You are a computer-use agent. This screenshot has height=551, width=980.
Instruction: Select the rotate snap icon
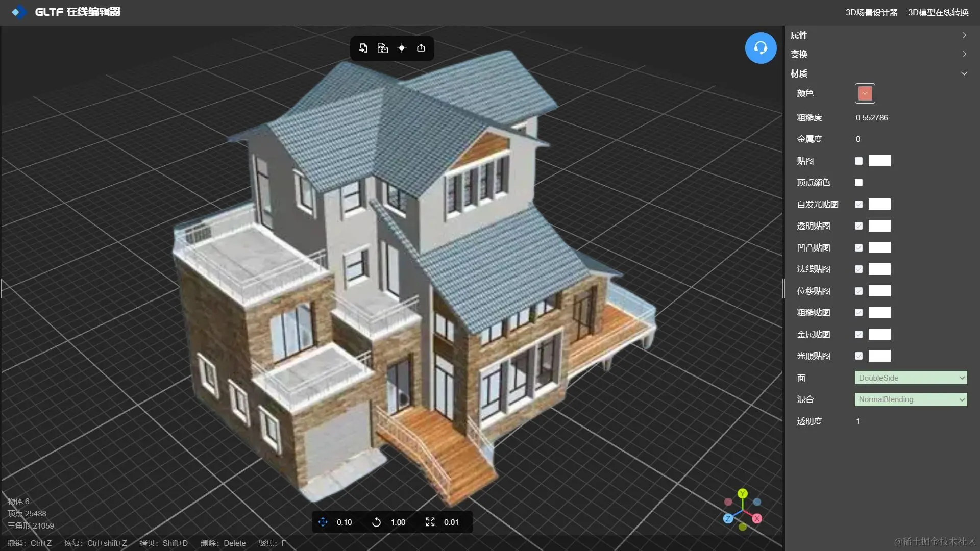click(x=377, y=522)
